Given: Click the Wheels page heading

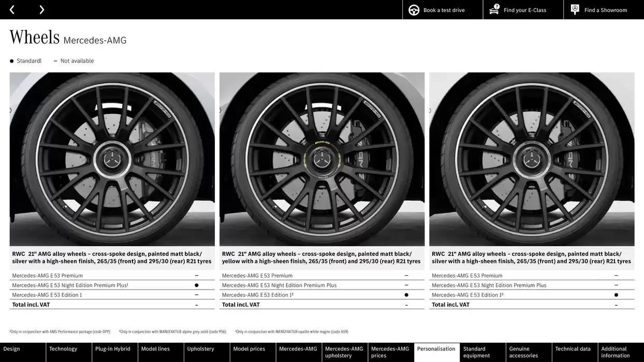Looking at the screenshot, I should coord(35,37).
